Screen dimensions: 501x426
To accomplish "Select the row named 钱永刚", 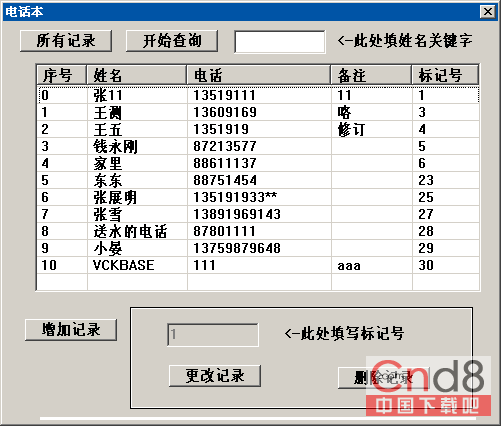I will coord(258,146).
